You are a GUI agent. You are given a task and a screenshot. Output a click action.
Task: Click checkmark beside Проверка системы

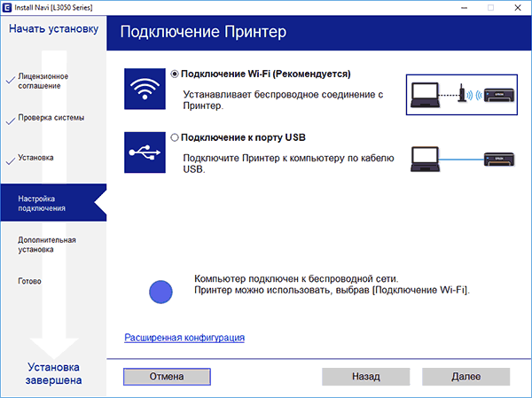click(x=11, y=121)
